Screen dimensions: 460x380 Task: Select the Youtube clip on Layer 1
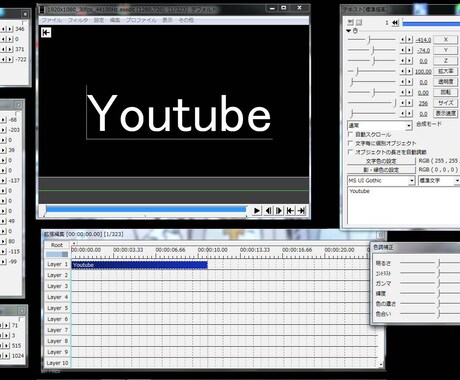tap(139, 265)
